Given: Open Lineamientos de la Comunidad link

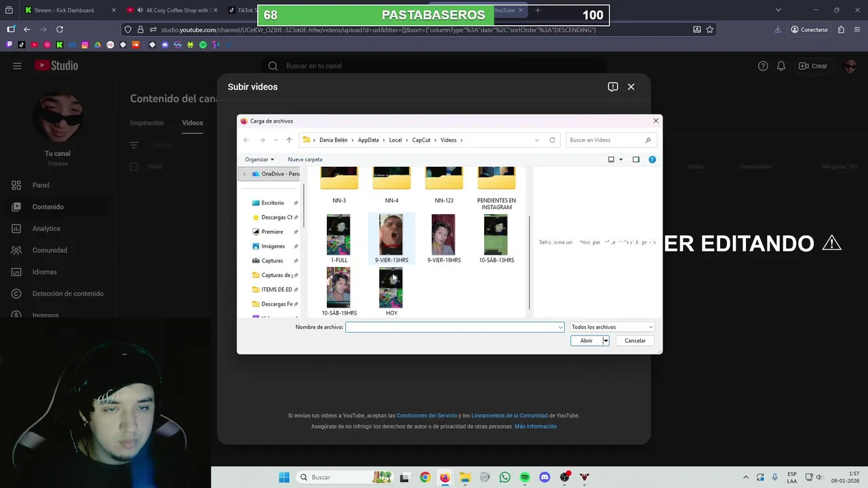Looking at the screenshot, I should click(x=509, y=415).
